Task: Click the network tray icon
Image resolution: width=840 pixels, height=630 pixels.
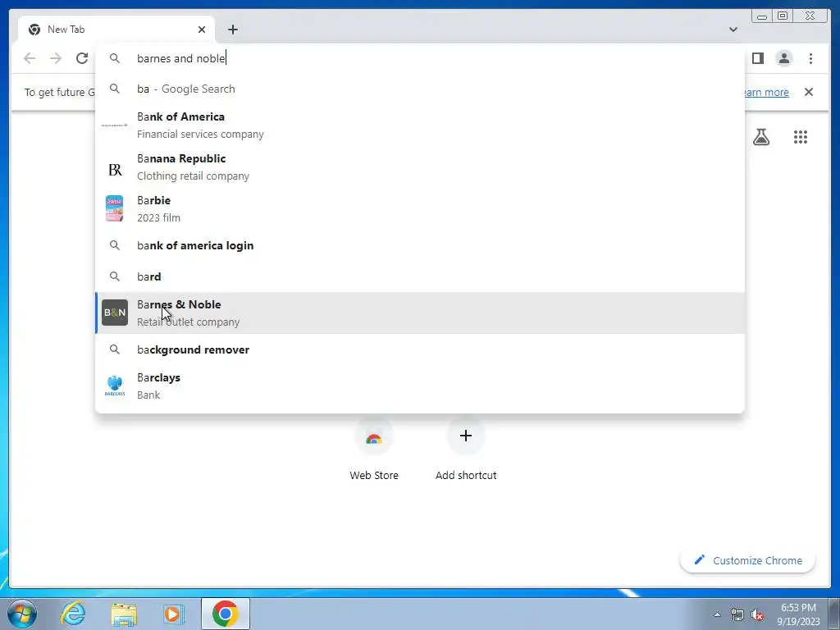Action: pos(737,614)
